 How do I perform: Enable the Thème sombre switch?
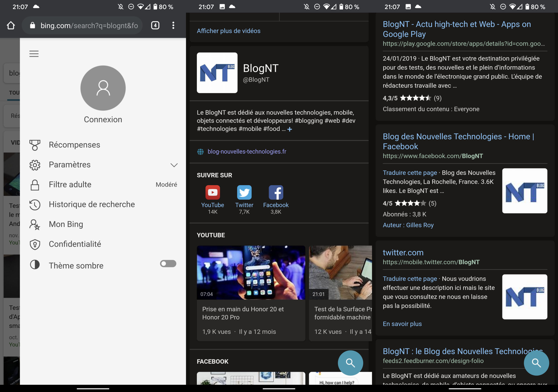click(x=168, y=264)
